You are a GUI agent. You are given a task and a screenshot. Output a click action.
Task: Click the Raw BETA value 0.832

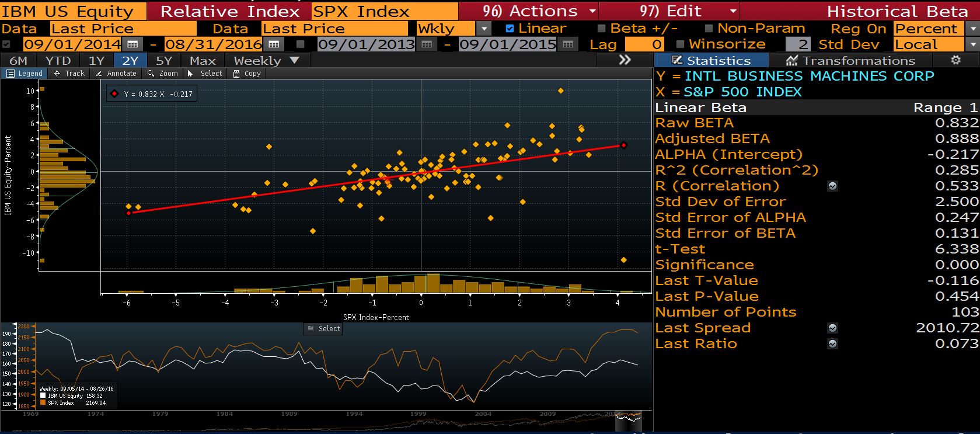957,123
